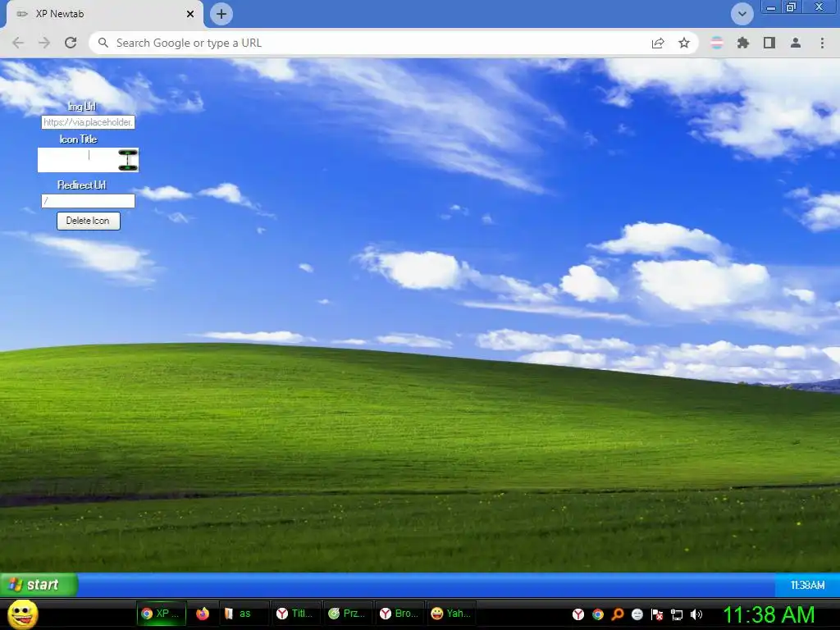Viewport: 840px width, 630px height.
Task: Click the Forward navigation arrow
Action: tap(44, 43)
